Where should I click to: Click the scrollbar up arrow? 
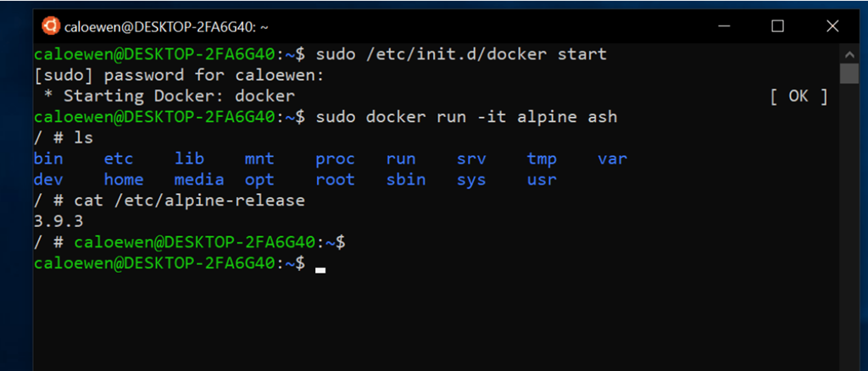849,55
